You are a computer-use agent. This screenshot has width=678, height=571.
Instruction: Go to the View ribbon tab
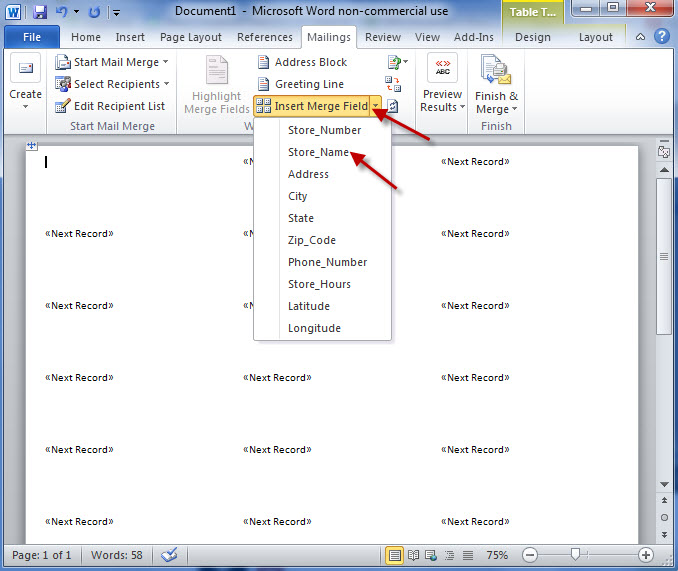point(427,38)
